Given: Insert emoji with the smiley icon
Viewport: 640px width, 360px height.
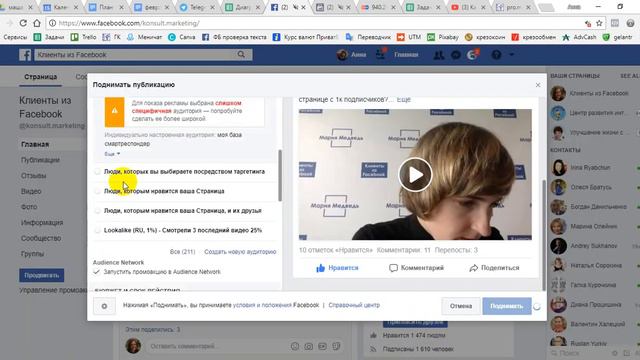Looking at the screenshot, I should [x=295, y=346].
